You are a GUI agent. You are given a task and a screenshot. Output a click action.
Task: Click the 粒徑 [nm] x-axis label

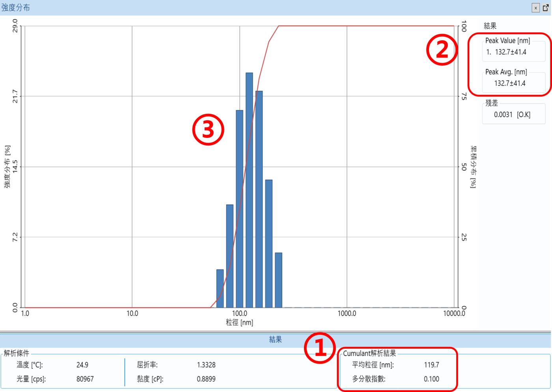click(239, 323)
